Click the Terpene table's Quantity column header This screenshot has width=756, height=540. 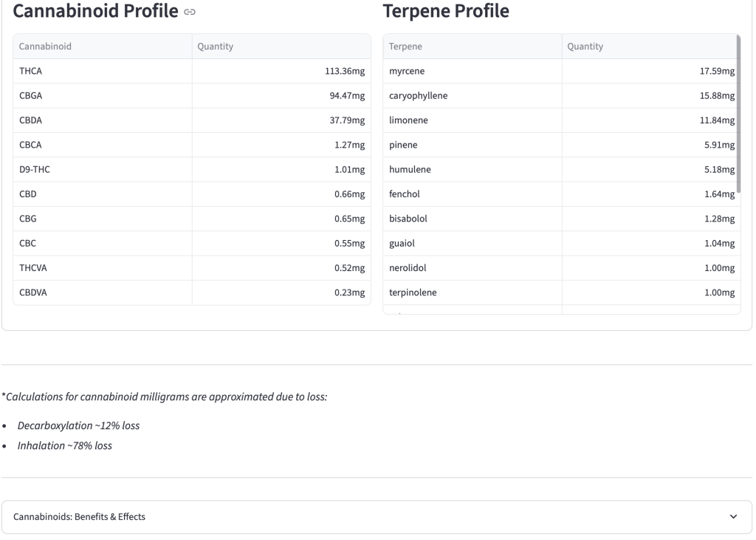(649, 47)
